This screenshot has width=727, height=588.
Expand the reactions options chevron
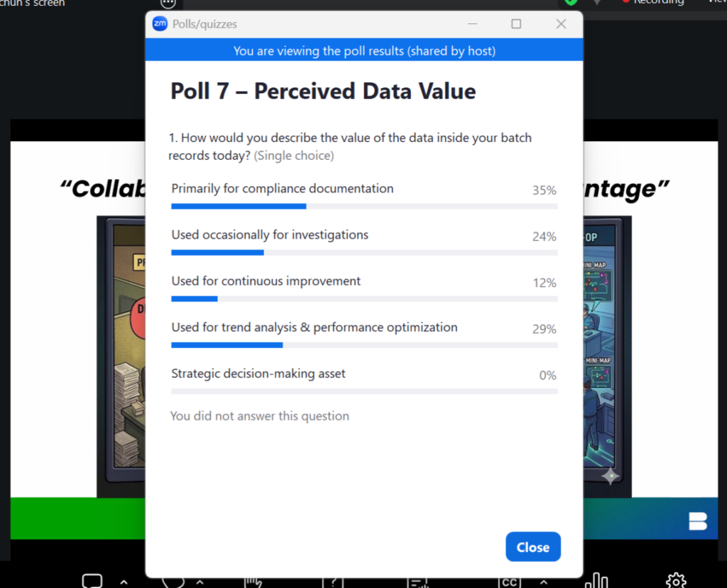[199, 582]
